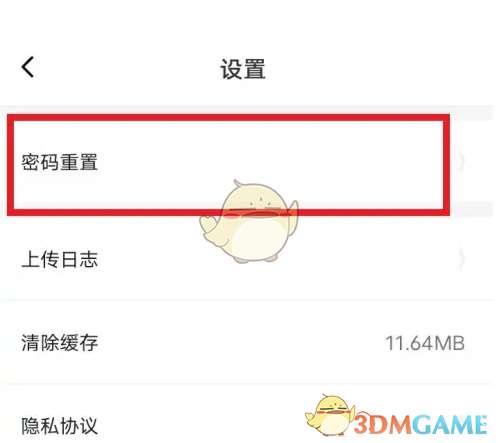Viewport: 498px width, 443px height.
Task: Click the 3DMGAME logo text
Action: coord(420,424)
